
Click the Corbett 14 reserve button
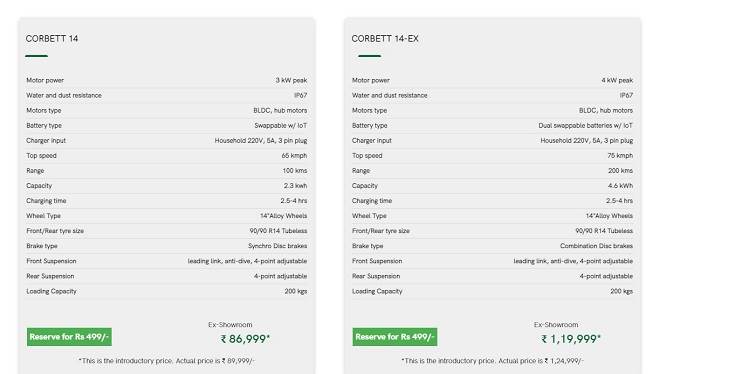pyautogui.click(x=69, y=337)
